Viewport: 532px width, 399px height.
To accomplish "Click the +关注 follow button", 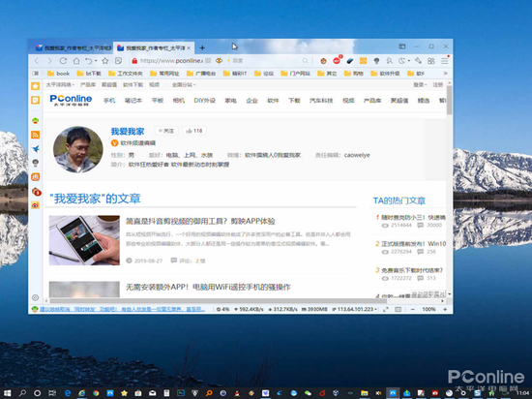I will point(166,131).
